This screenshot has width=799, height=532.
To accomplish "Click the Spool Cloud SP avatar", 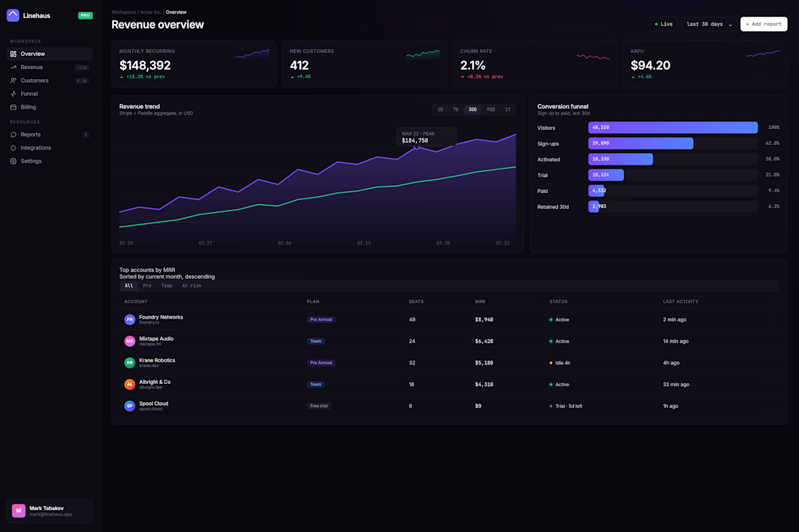I will pyautogui.click(x=129, y=406).
